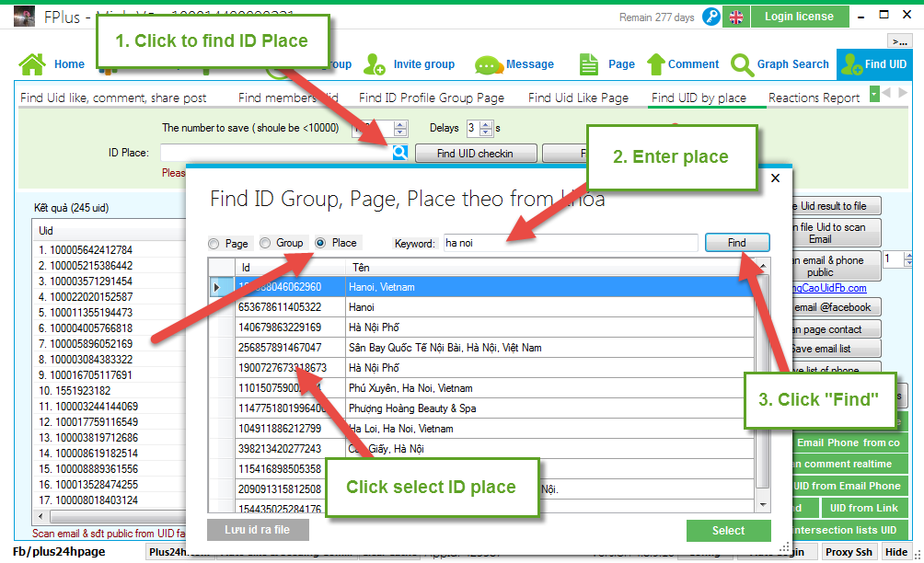The width and height of the screenshot is (924, 563).
Task: Click the Page document icon
Action: point(588,64)
